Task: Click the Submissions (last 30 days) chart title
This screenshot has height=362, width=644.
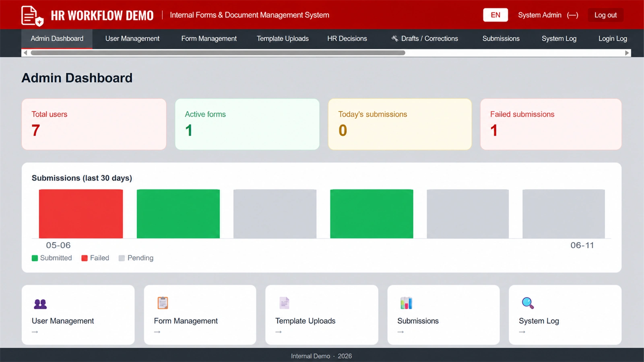Action: (82, 178)
